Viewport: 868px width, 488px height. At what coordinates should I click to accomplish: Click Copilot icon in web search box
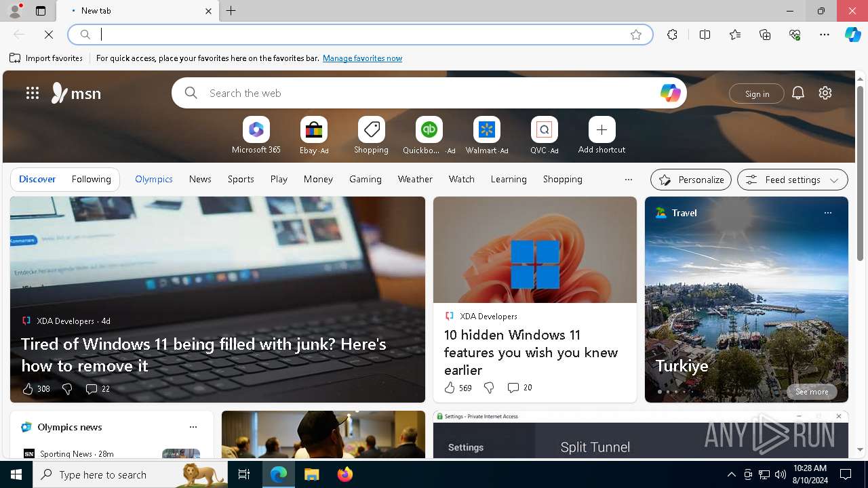click(x=670, y=93)
